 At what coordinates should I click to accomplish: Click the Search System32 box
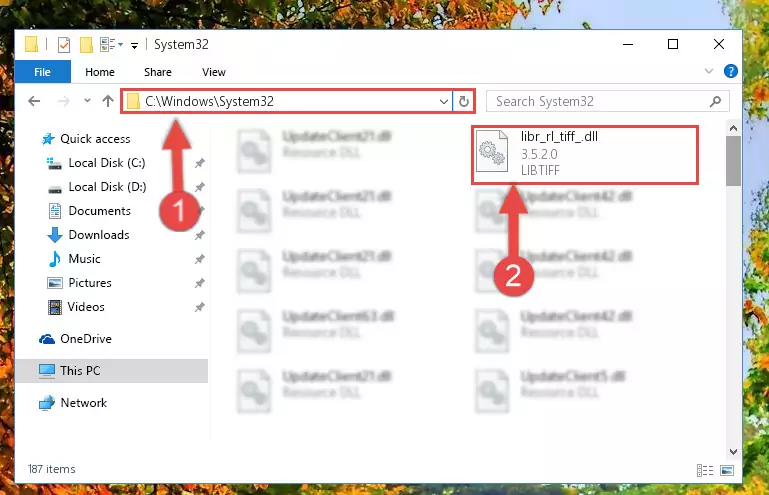click(607, 102)
